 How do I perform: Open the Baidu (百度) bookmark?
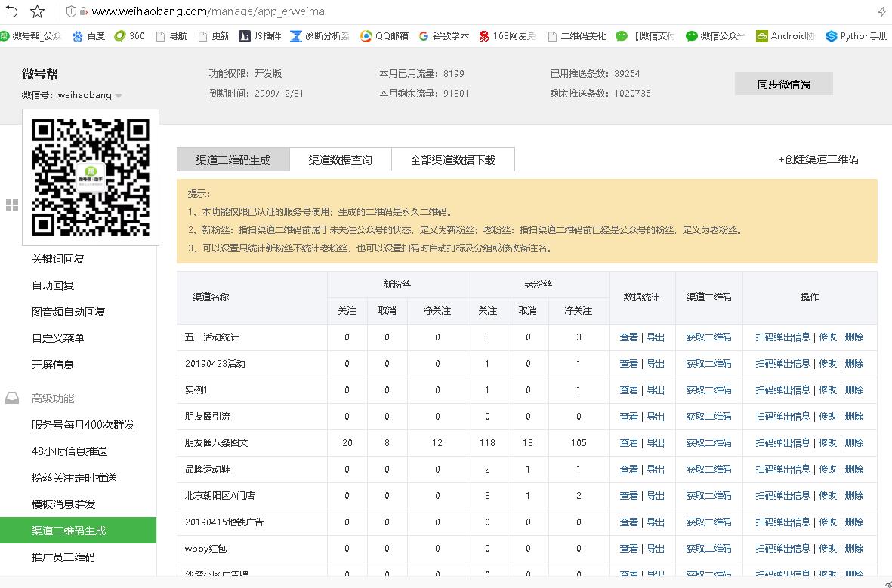(x=88, y=35)
